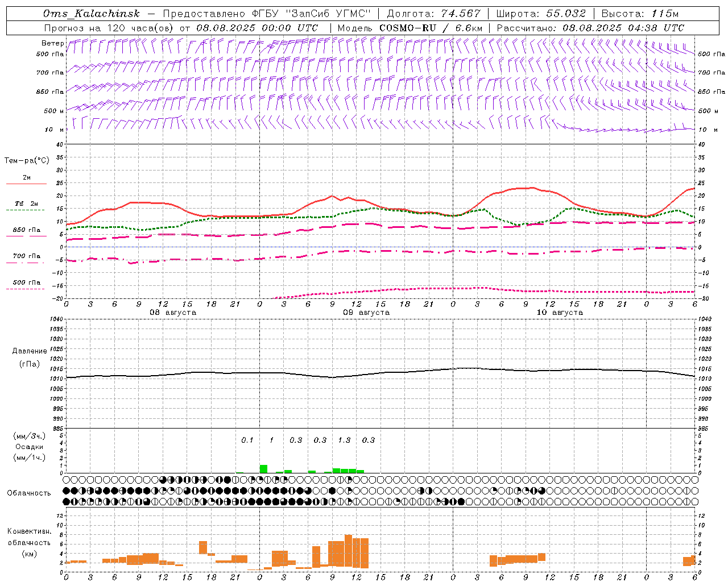
Task: Click the Осадки panel label
Action: click(29, 447)
